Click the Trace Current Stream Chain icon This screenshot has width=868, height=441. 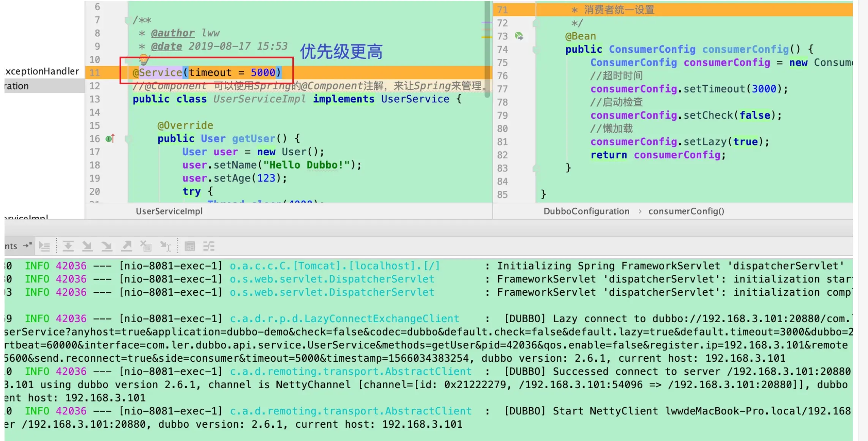click(208, 247)
